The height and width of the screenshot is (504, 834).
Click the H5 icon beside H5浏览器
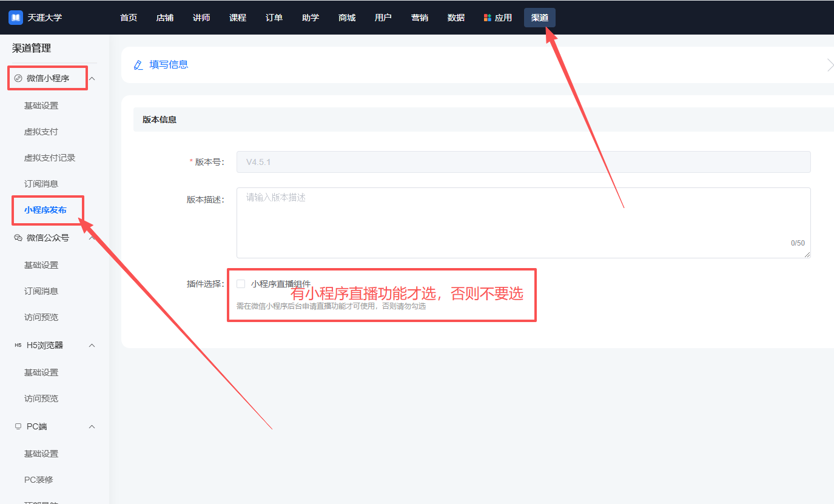[x=18, y=345]
